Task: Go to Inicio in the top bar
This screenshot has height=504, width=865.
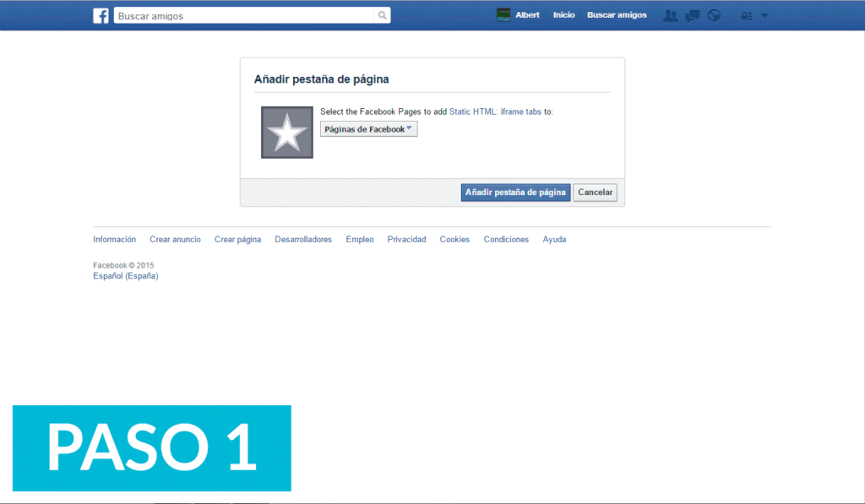Action: (x=563, y=14)
